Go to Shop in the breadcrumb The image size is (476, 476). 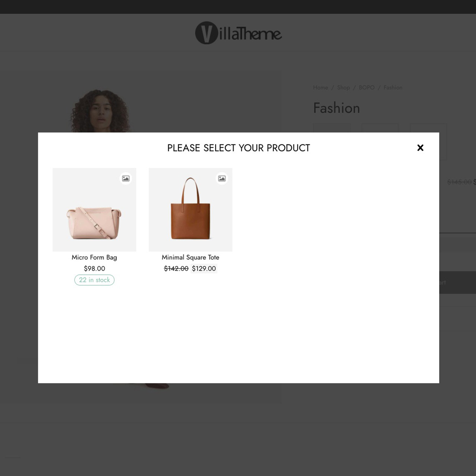tap(343, 87)
